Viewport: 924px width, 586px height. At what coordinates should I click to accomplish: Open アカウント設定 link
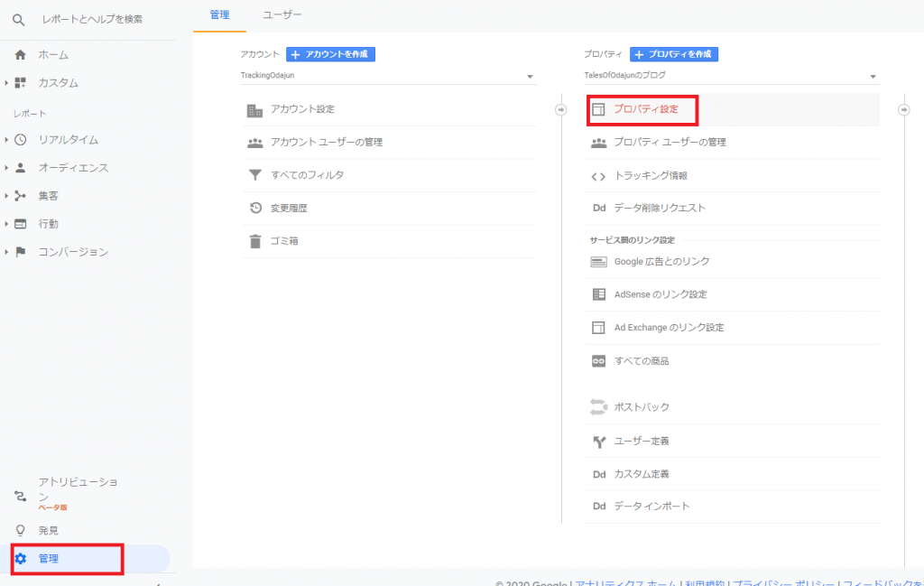303,109
